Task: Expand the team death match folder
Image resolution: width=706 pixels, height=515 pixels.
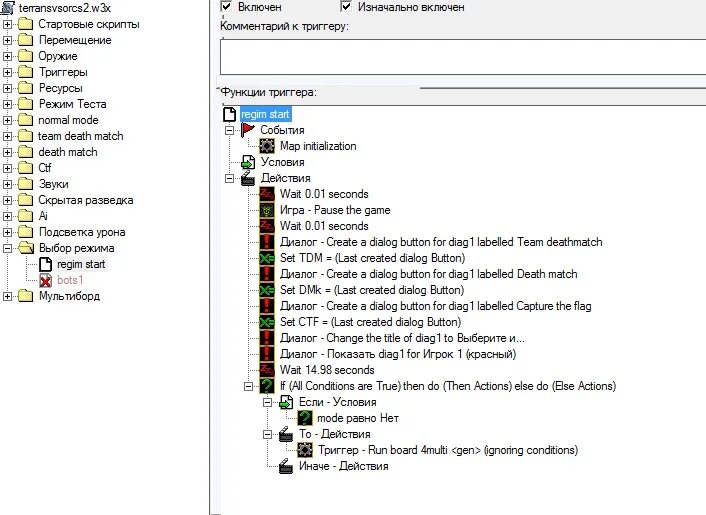Action: point(7,136)
